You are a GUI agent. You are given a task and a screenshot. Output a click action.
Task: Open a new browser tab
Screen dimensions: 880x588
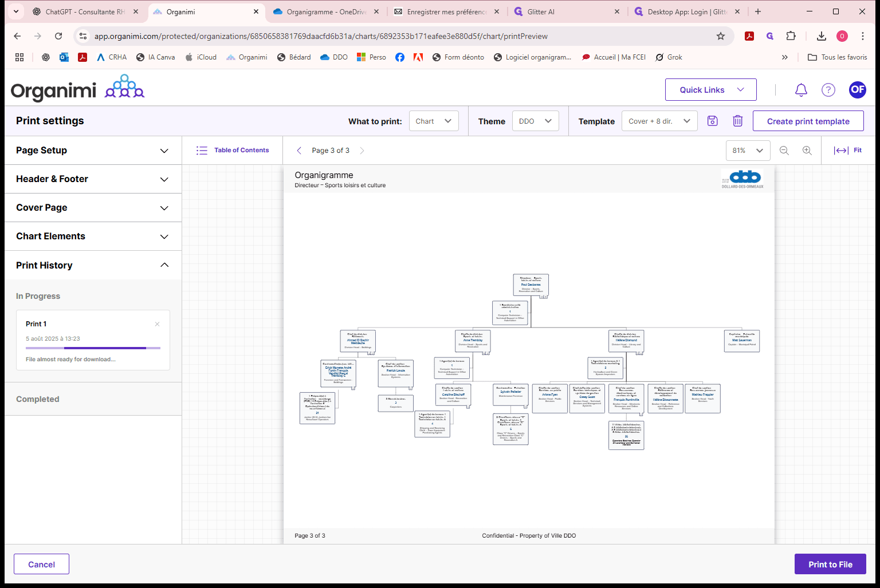(758, 11)
